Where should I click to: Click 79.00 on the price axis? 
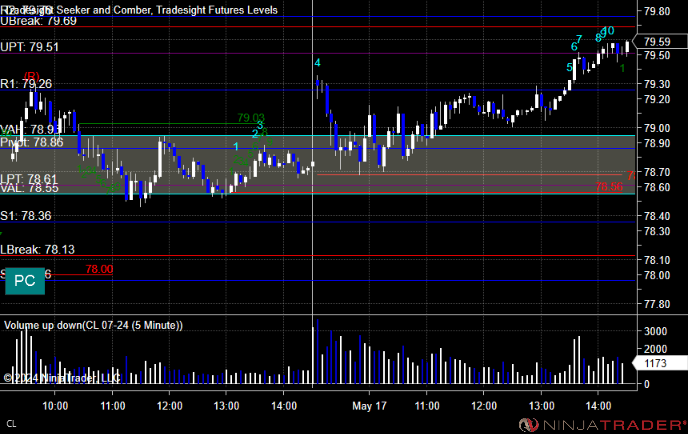tap(657, 128)
